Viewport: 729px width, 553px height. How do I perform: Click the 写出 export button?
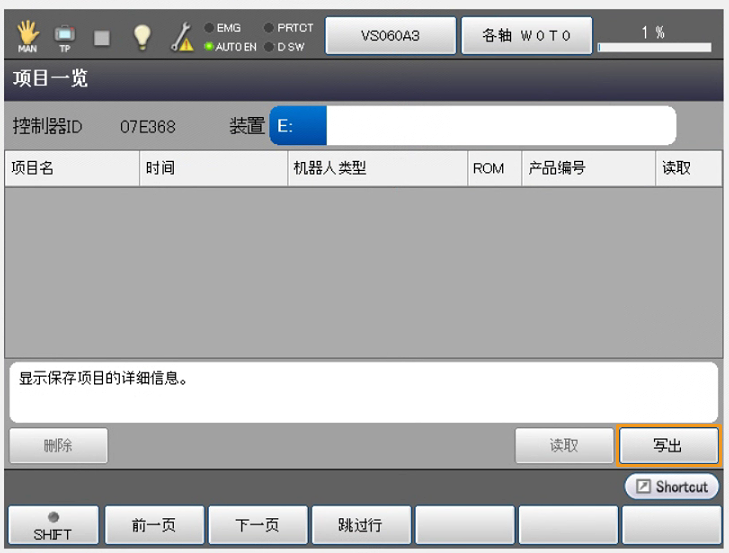(669, 446)
